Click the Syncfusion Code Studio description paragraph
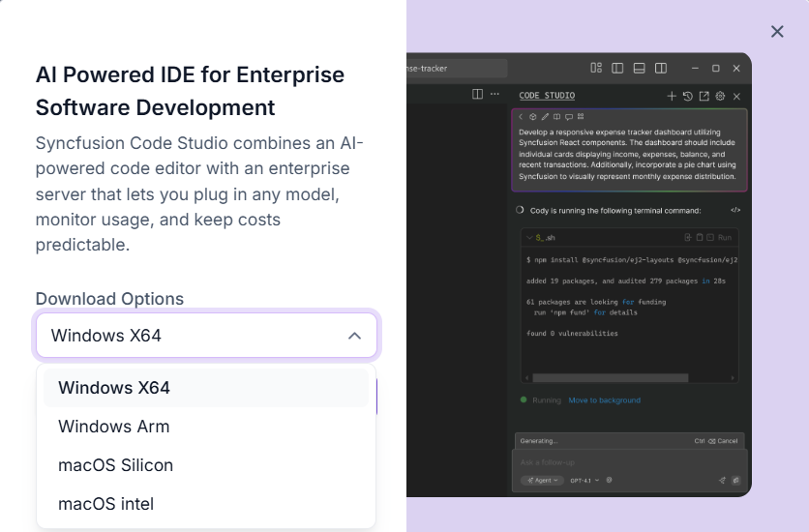 tap(199, 193)
